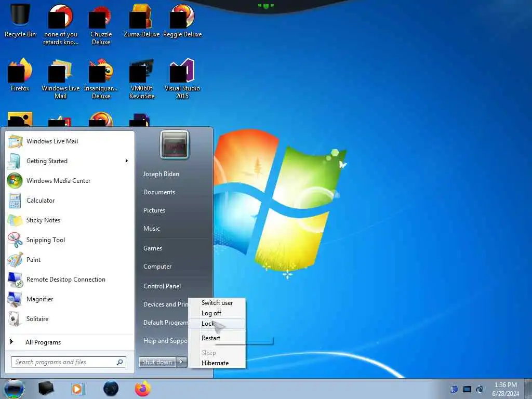Open Control Panel from the Start menu
532x399 pixels.
[162, 286]
